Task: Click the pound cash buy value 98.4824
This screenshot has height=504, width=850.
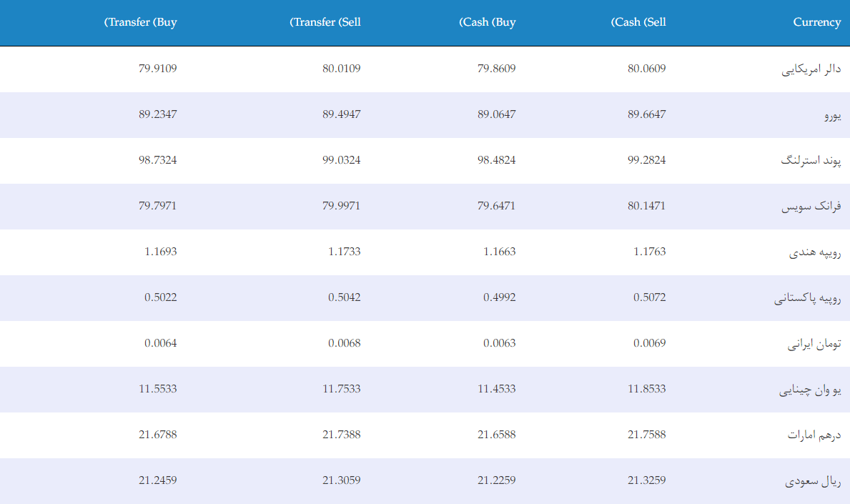Action: click(x=497, y=160)
